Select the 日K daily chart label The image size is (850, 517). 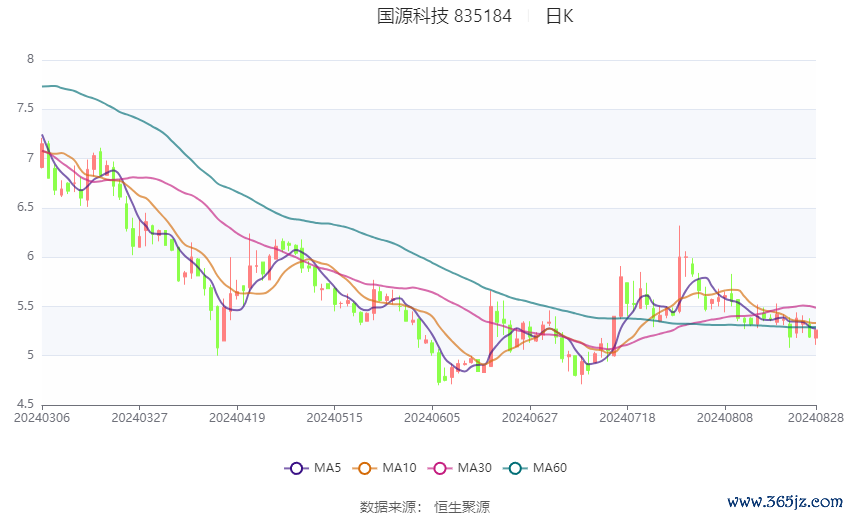point(559,16)
